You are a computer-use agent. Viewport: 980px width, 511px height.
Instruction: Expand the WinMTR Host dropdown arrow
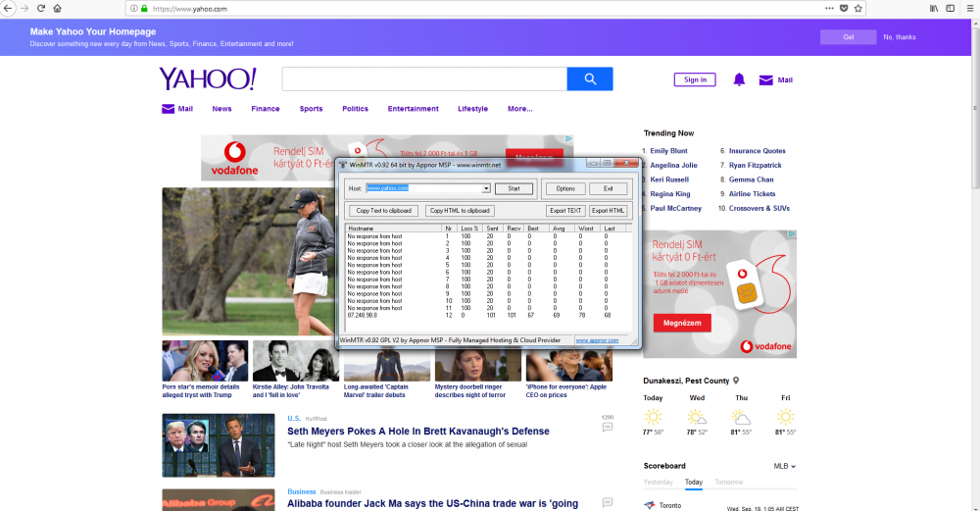click(x=486, y=188)
